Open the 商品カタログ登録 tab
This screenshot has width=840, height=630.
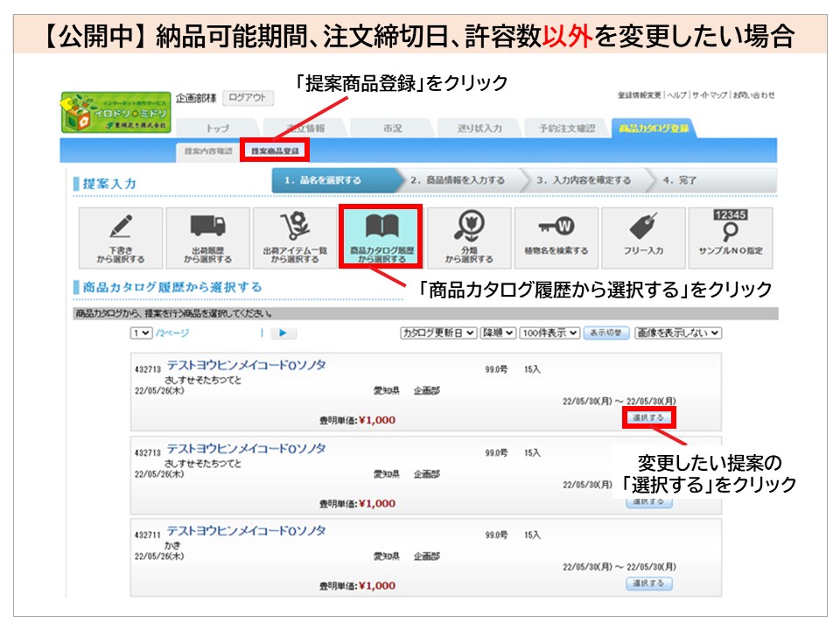click(x=652, y=129)
